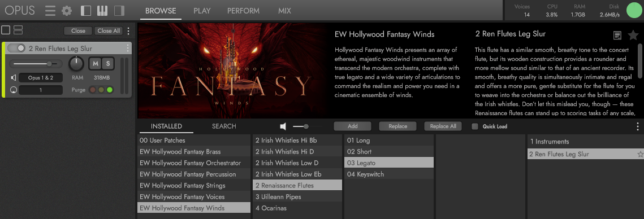Select 01 Long articulation

pos(389,140)
